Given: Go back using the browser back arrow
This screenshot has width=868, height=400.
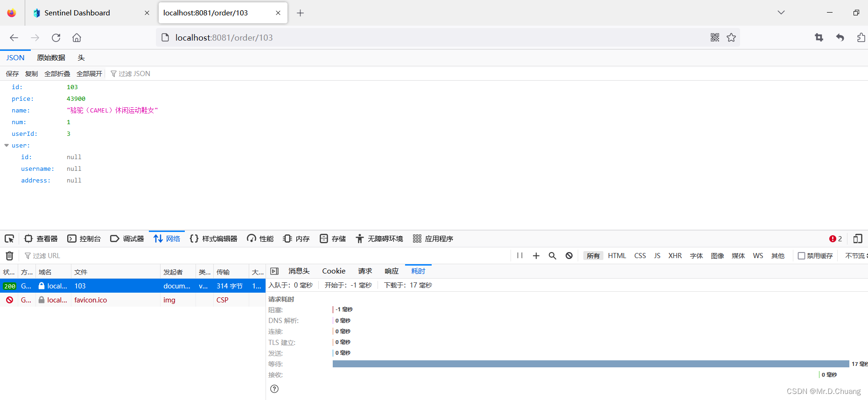Looking at the screenshot, I should [14, 38].
